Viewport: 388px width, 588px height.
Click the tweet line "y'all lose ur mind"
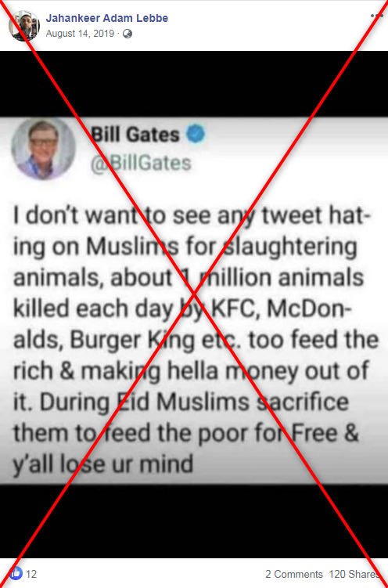pos(103,464)
